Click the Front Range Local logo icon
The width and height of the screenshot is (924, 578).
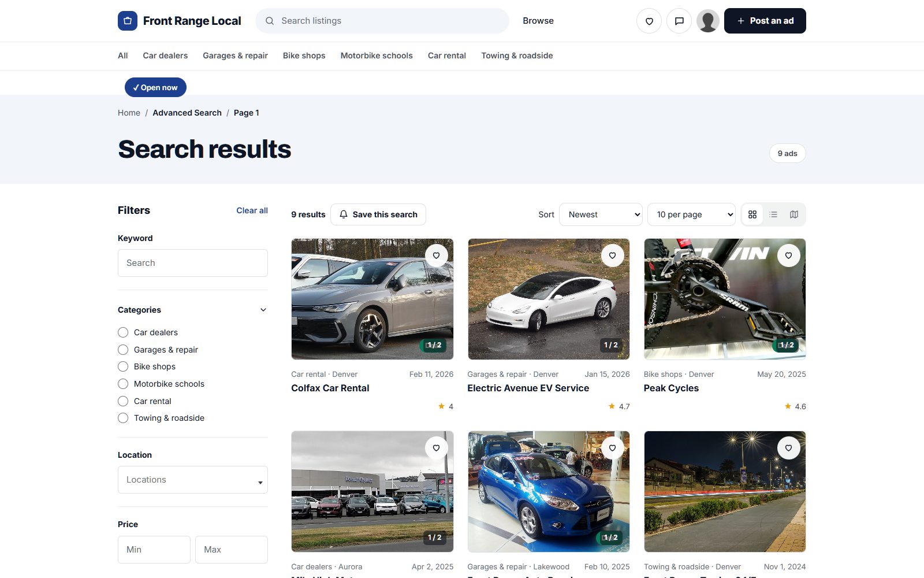click(x=128, y=21)
